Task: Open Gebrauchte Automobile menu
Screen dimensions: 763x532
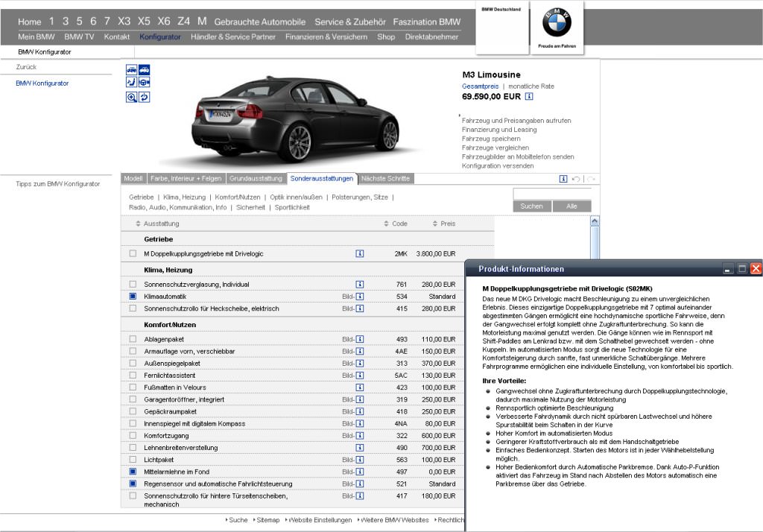Action: tap(260, 22)
